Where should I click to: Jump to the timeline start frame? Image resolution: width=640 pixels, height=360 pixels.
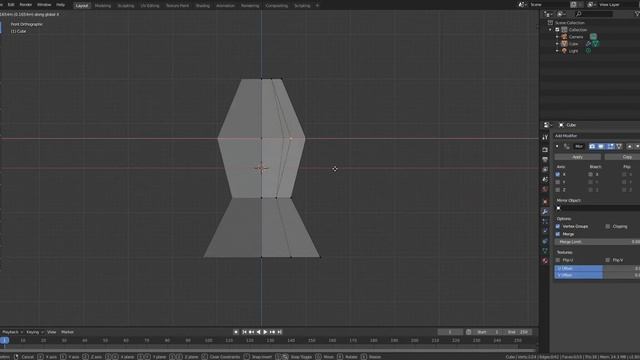244,332
